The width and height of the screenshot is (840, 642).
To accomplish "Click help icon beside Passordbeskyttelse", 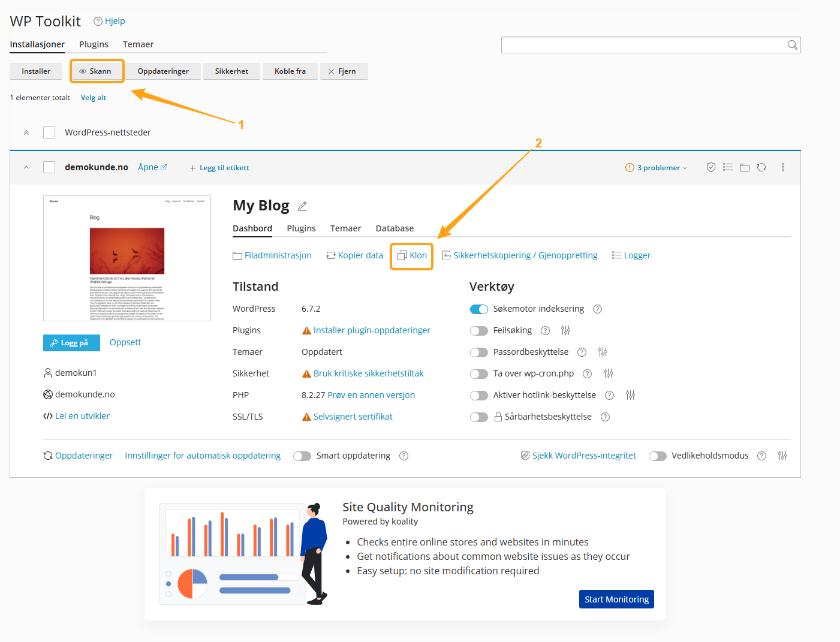I will [582, 352].
